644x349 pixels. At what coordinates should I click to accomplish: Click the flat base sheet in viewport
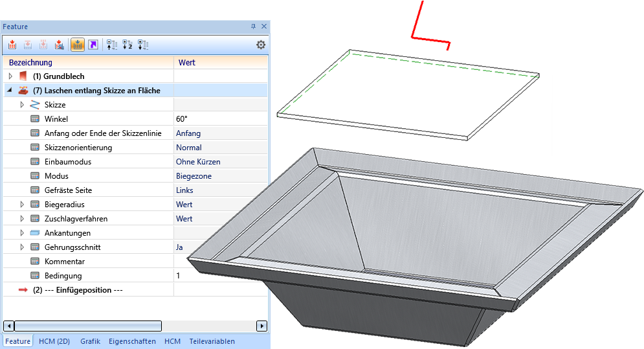click(408, 95)
